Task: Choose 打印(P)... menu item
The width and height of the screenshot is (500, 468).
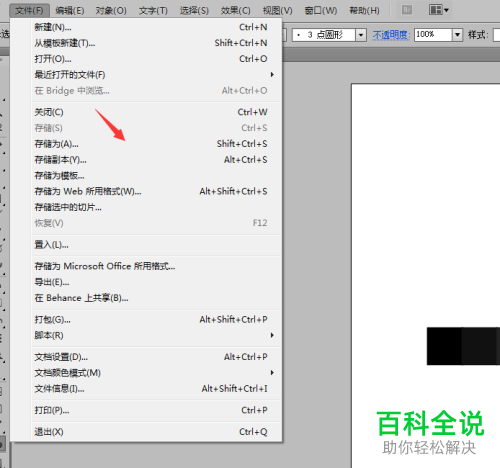Action: pos(156,410)
